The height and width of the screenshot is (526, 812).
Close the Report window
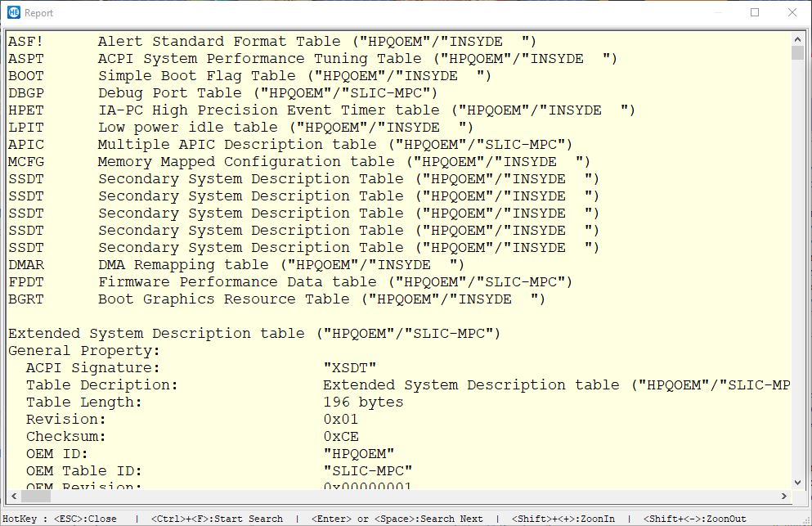click(x=791, y=12)
